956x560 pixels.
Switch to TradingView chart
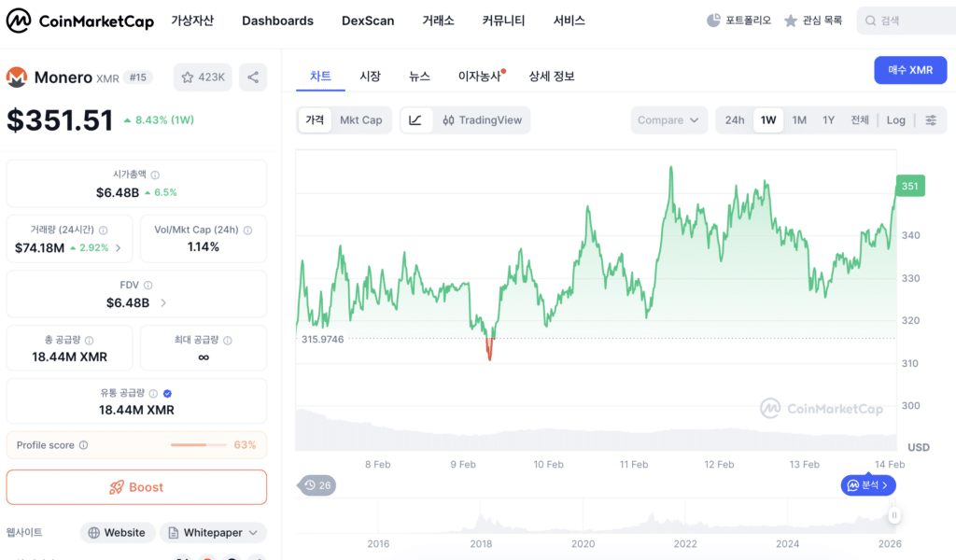[483, 120]
